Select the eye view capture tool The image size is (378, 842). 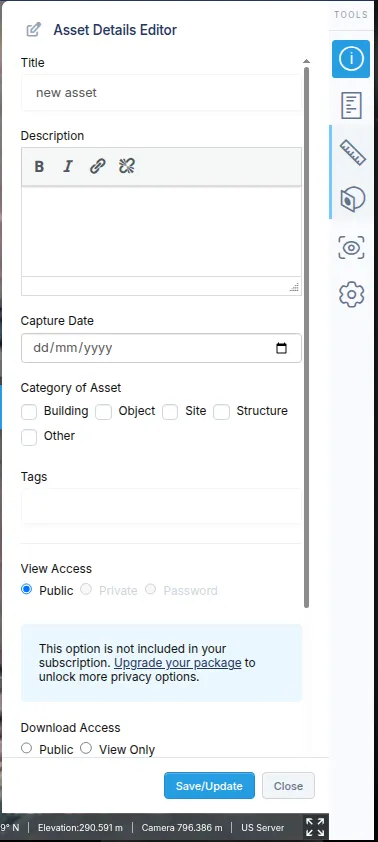pyautogui.click(x=352, y=248)
